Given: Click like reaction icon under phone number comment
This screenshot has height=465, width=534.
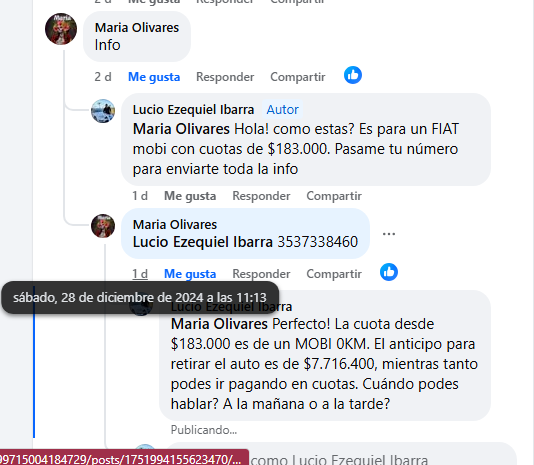Looking at the screenshot, I should coord(389,272).
